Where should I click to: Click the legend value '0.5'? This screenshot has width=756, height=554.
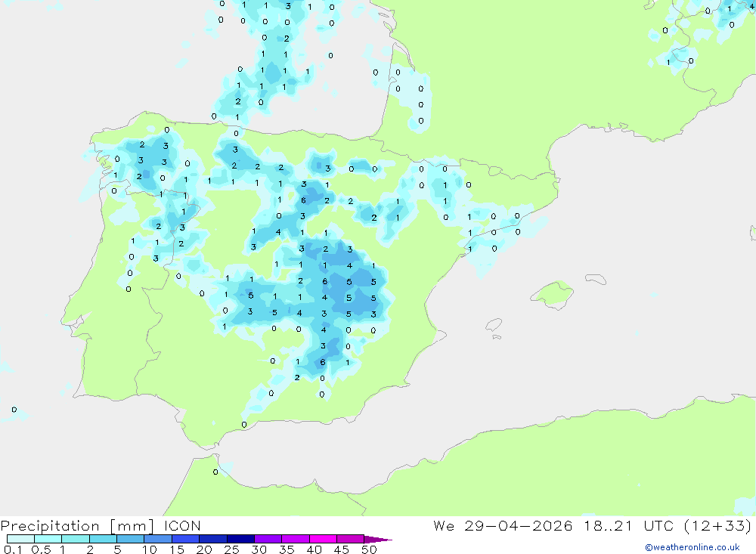(41, 549)
